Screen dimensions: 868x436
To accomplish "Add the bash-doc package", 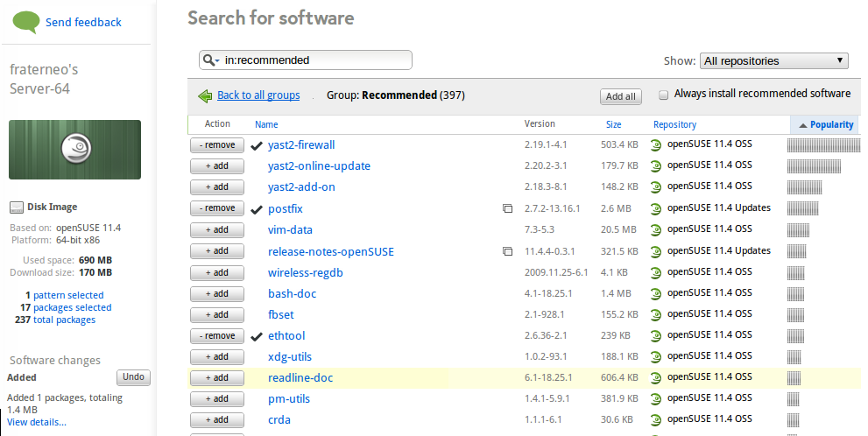I will (217, 294).
